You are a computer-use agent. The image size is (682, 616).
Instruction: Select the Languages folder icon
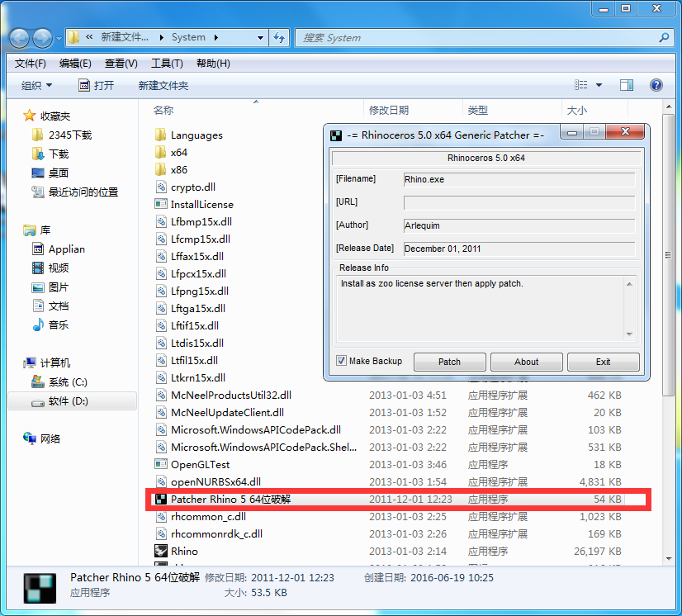coord(160,135)
